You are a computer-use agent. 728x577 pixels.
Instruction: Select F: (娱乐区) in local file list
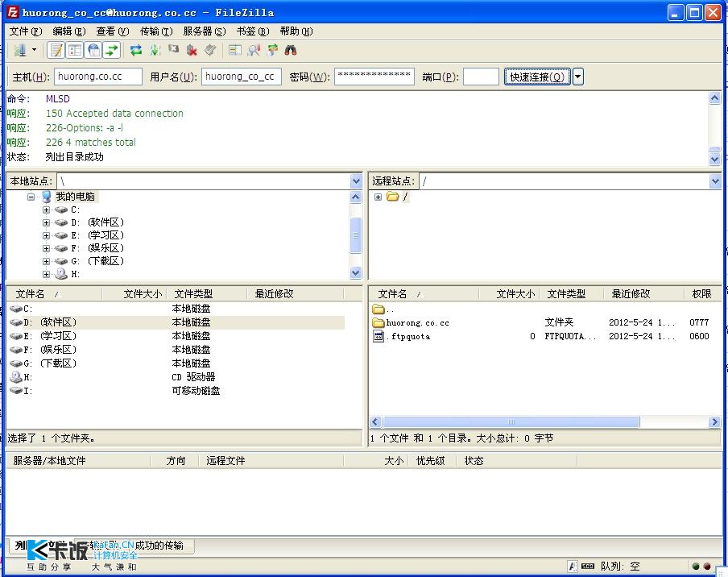pyautogui.click(x=176, y=350)
